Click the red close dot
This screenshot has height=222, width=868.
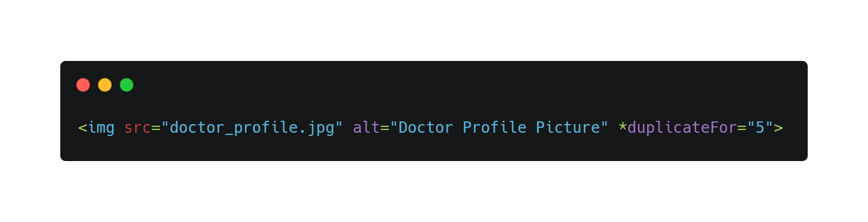pos(83,85)
